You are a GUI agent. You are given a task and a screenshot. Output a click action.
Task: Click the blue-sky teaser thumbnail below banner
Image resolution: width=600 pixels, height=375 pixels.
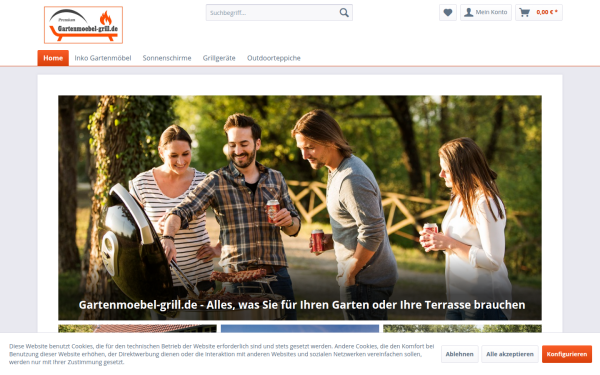(300, 328)
